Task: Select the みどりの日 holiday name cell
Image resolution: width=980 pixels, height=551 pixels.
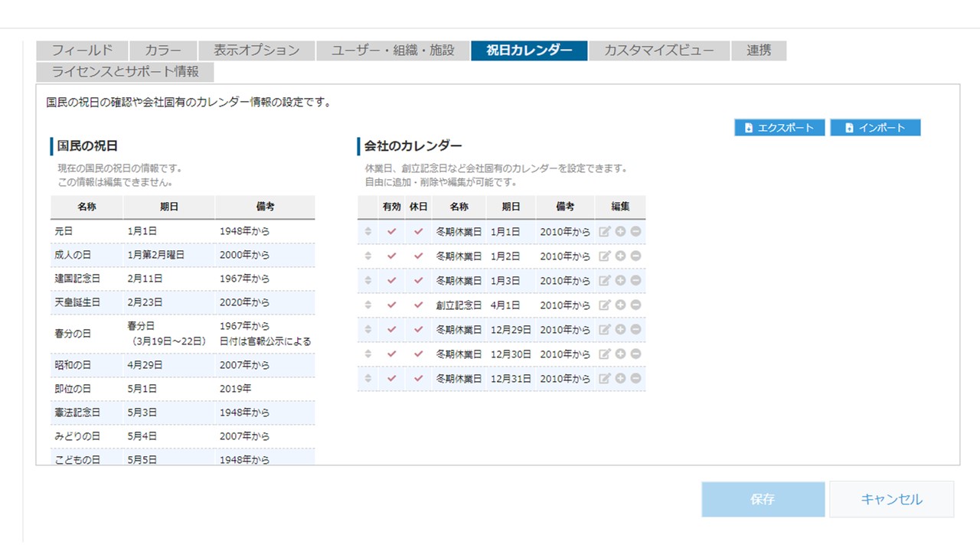Action: tap(87, 436)
